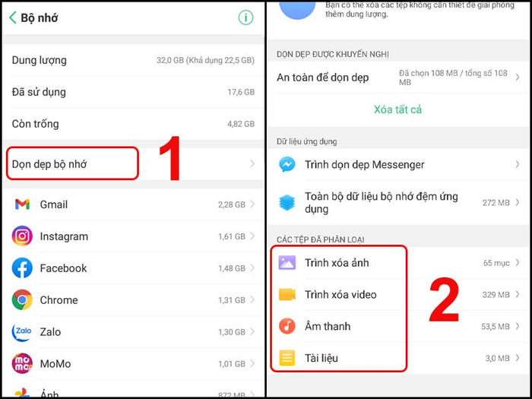532x399 pixels.
Task: Open chevron next to 65 mục
Action: point(518,263)
